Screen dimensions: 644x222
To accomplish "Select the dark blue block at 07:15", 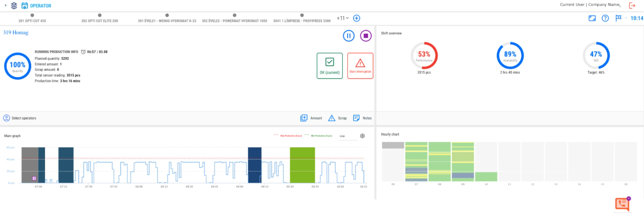I will click(x=66, y=165).
